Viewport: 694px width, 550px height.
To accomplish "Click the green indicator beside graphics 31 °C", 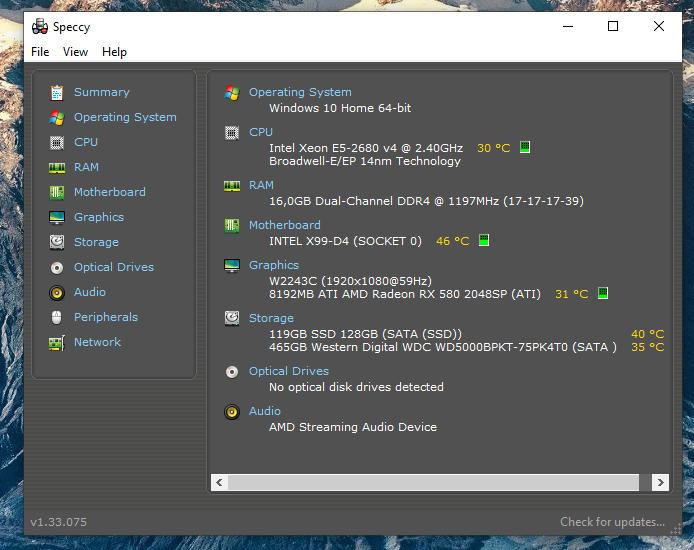I will coord(603,293).
